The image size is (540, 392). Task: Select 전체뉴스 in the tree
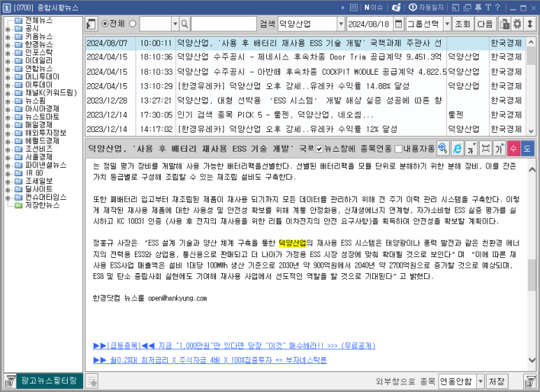click(38, 20)
